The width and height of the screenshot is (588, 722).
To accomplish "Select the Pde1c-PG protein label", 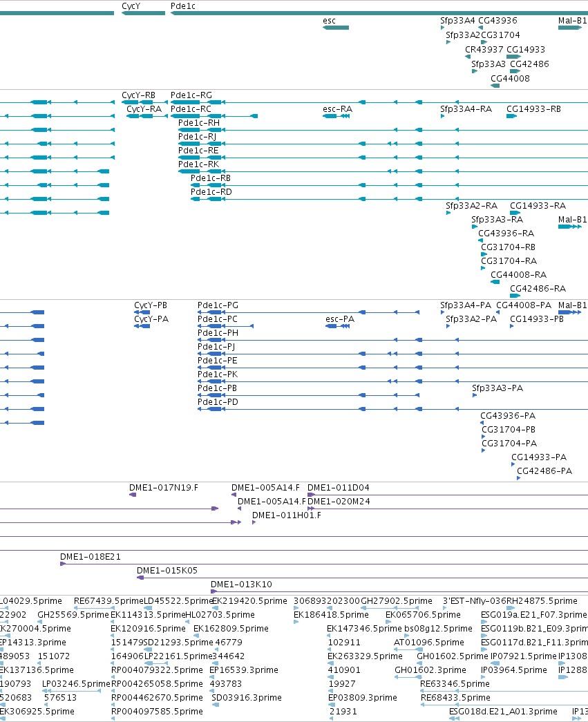I will pyautogui.click(x=218, y=305).
